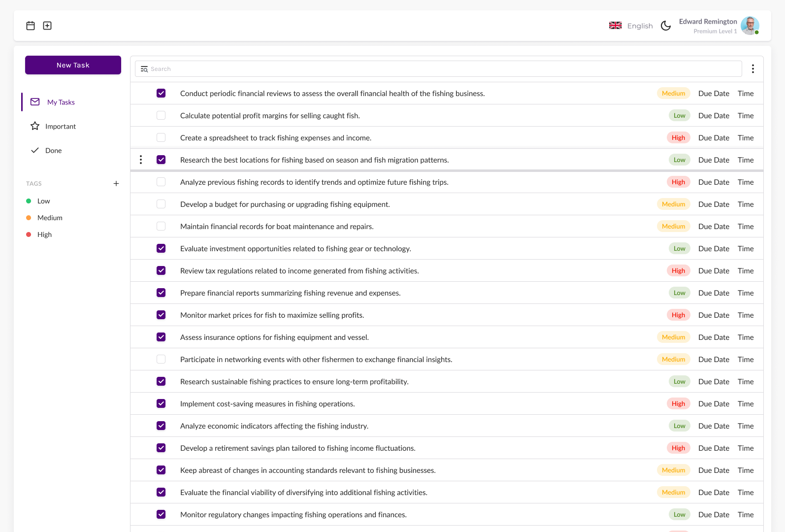The image size is (785, 532).
Task: Open the Done tasks list
Action: pyautogui.click(x=53, y=151)
